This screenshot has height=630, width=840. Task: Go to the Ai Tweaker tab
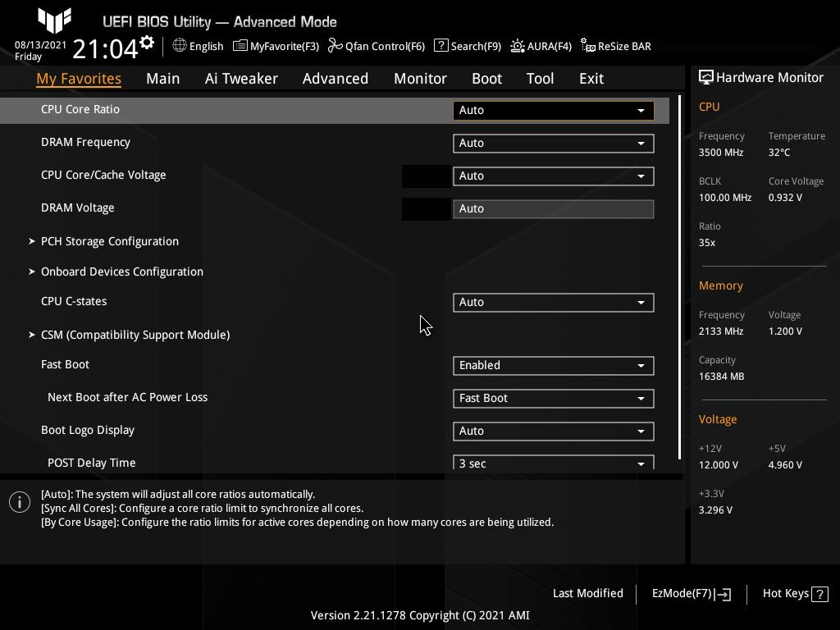[x=241, y=79]
